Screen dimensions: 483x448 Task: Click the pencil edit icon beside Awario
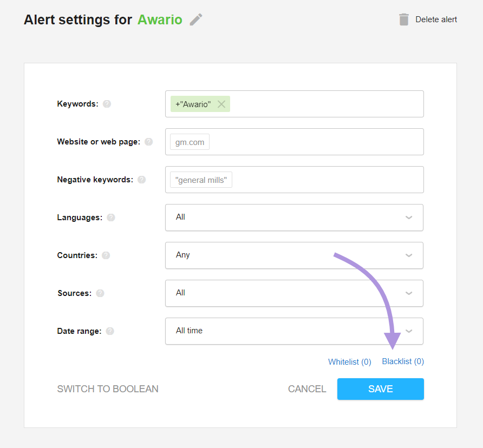tap(196, 19)
